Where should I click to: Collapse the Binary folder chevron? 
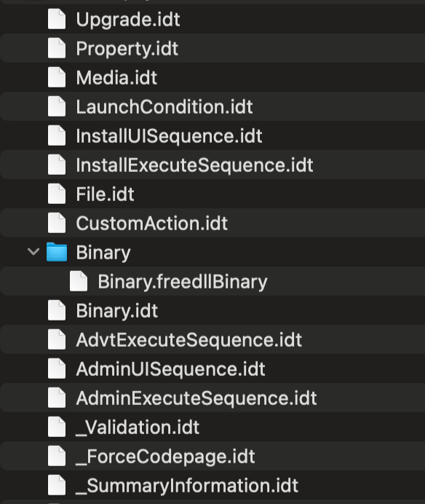click(x=33, y=252)
